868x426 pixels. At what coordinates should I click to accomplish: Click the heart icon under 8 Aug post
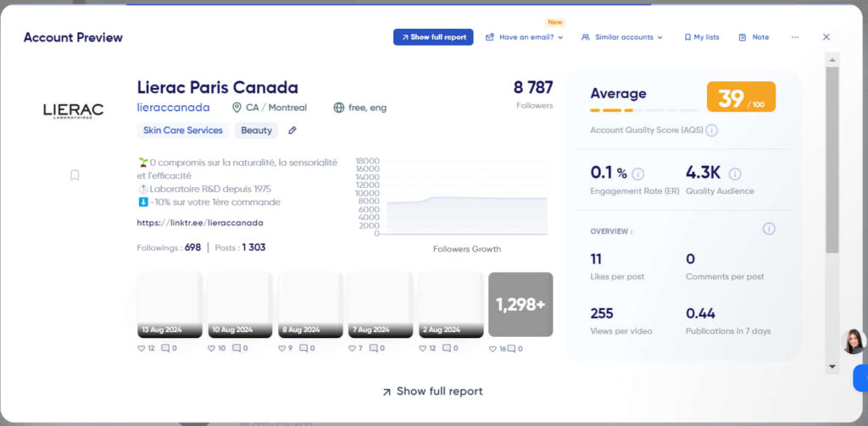pyautogui.click(x=281, y=349)
